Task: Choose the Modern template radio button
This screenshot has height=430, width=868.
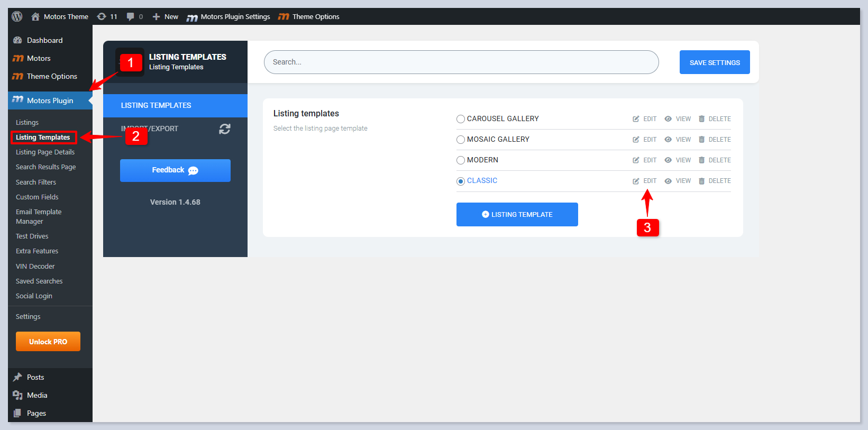Action: pyautogui.click(x=461, y=160)
